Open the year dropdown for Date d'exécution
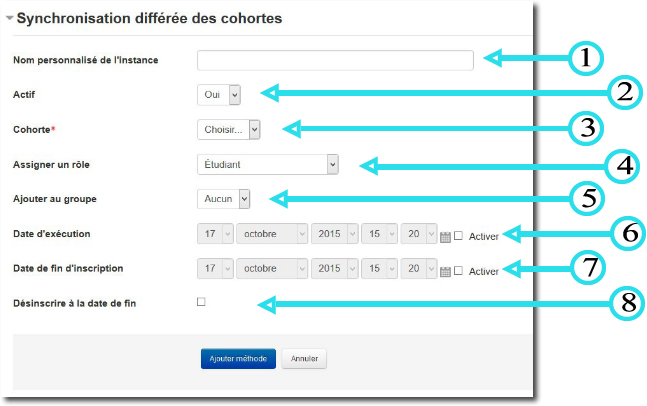647x406 pixels. click(x=334, y=236)
